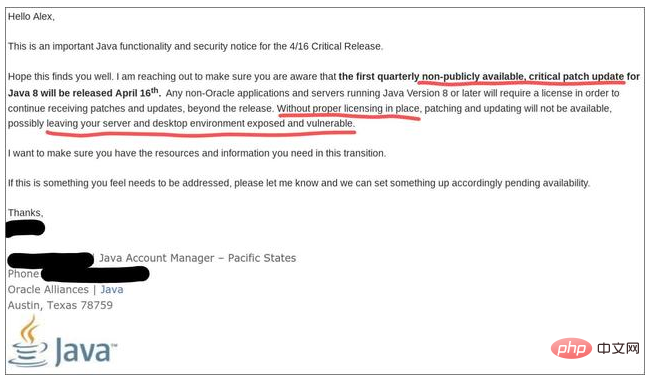Screen dimensions: 650x381
Task: Click the 'pending availability' sentence
Action: 299,183
